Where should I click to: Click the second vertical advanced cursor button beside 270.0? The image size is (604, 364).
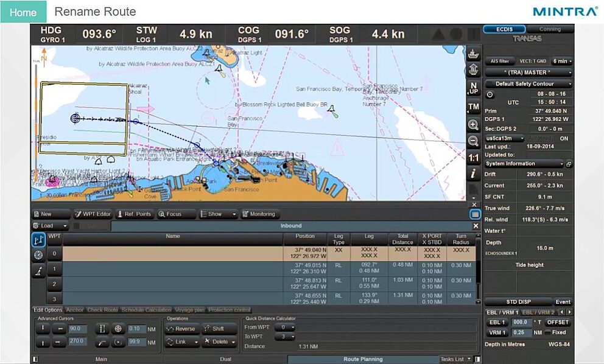[x=43, y=341]
